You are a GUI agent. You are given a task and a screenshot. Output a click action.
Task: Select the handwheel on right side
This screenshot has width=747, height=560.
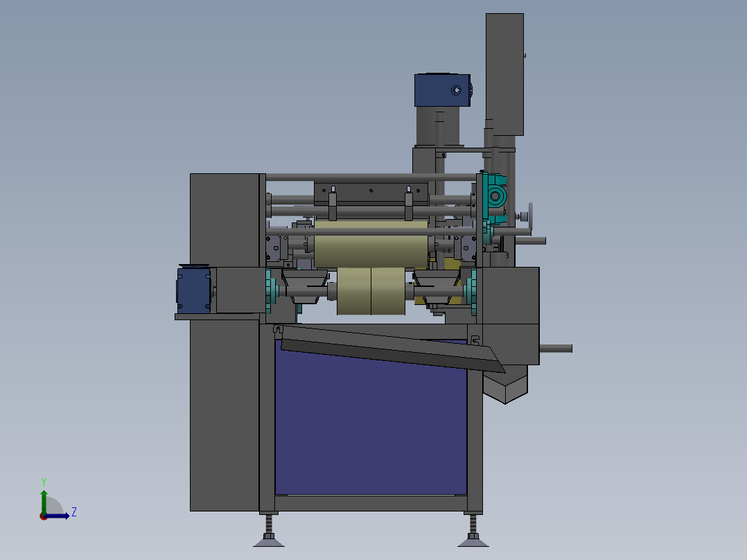click(x=529, y=216)
